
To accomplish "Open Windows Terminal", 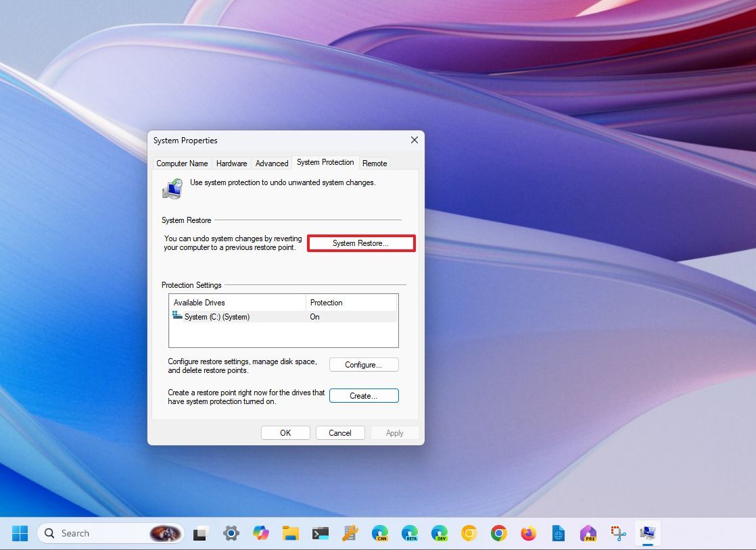I will point(321,533).
